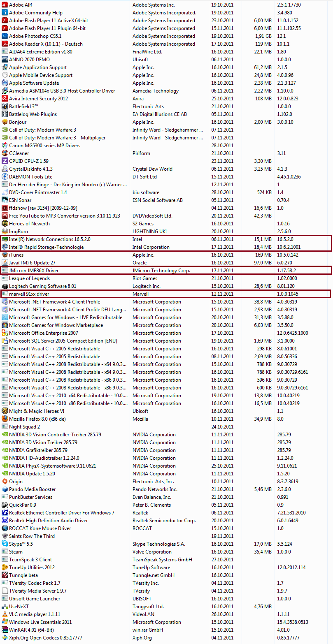Screen dimensions: 333x644
Task: Select the Steam icon
Action: [5, 552]
